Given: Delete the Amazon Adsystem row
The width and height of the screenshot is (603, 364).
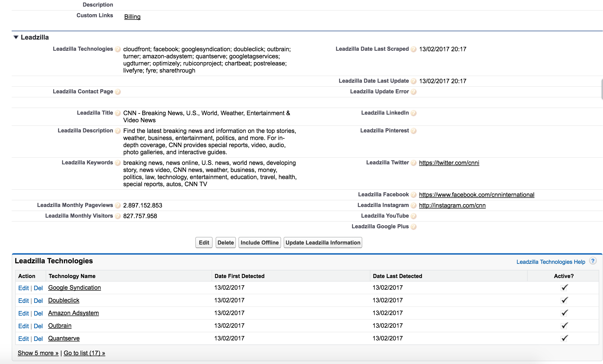Looking at the screenshot, I should click(38, 314).
